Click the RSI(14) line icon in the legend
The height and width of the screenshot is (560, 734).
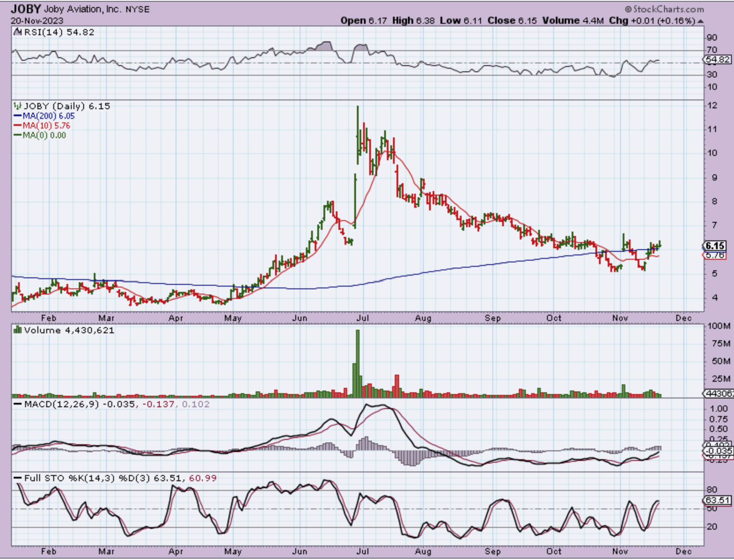[18, 32]
